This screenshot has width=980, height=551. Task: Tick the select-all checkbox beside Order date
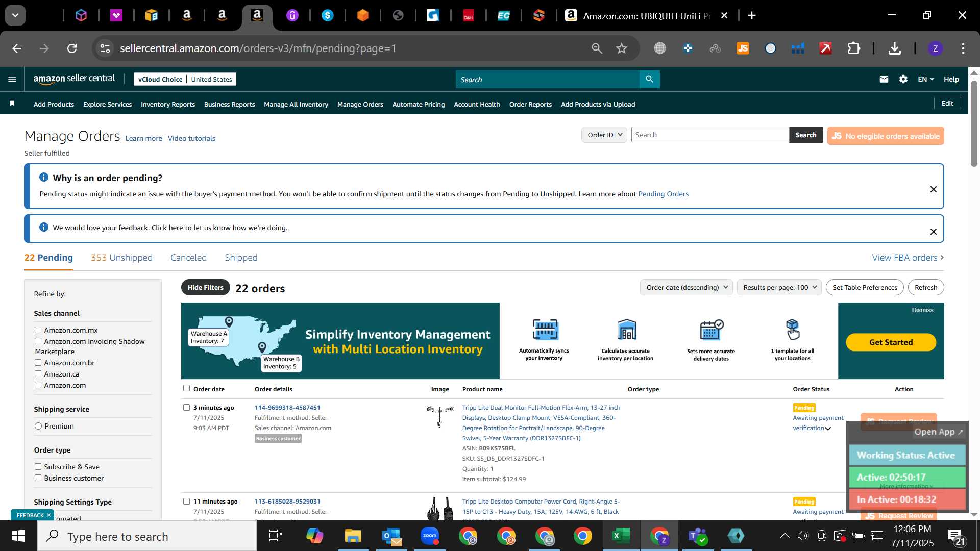[186, 388]
